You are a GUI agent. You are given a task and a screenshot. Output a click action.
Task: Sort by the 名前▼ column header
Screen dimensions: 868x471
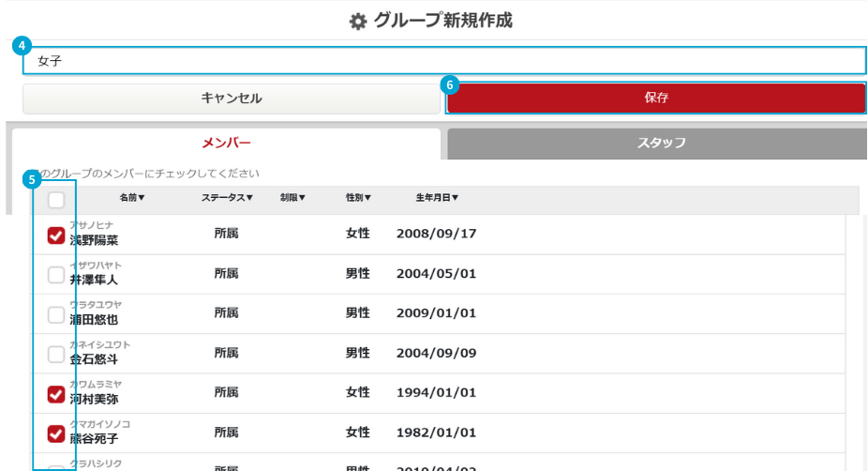point(132,198)
